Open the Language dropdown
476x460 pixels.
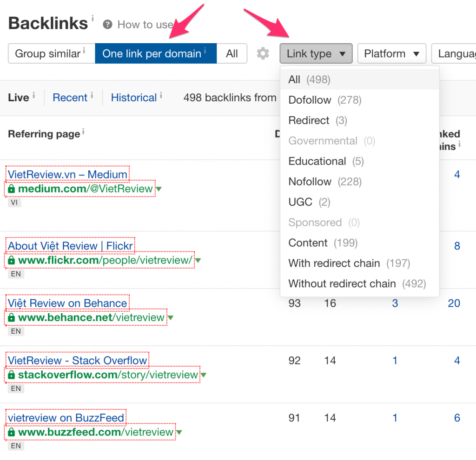coord(454,54)
